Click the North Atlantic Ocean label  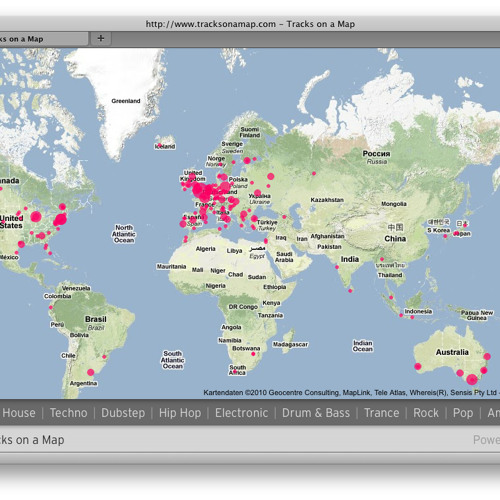124,234
